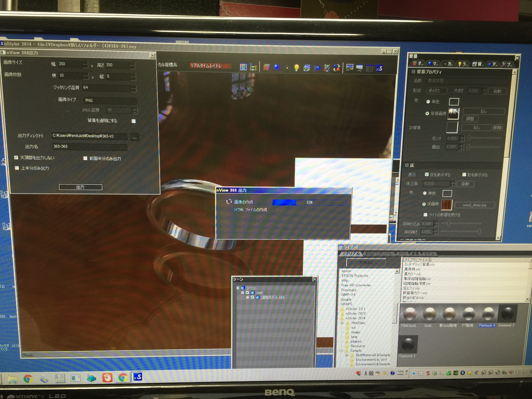Open the red GOM player taskbar icon
This screenshot has height=399, width=532.
click(107, 378)
